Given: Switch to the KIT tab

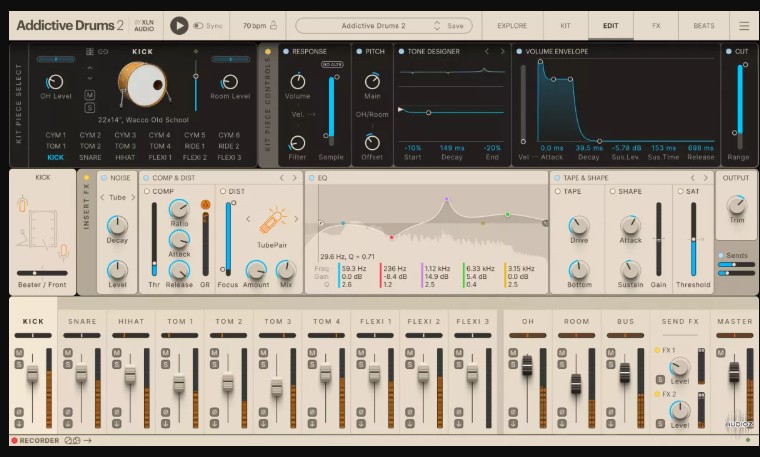Looking at the screenshot, I should point(565,26).
